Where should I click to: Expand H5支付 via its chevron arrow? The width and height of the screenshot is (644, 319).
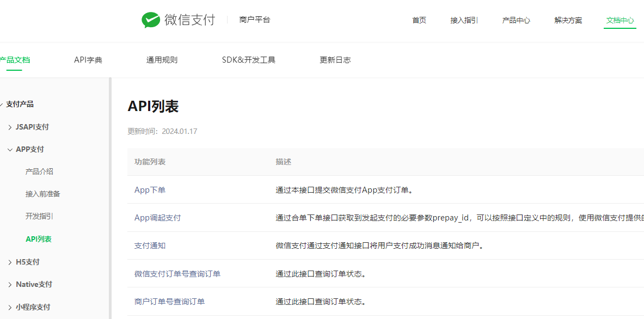pyautogui.click(x=10, y=262)
